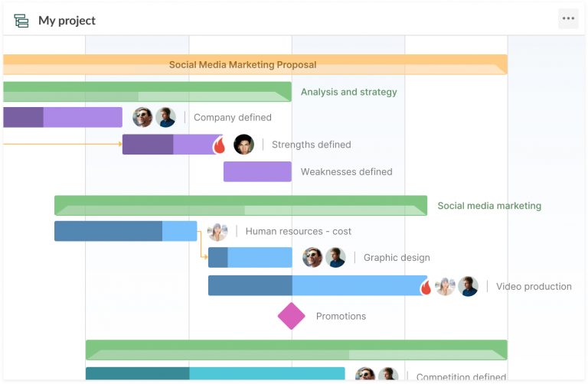Select the Graphic design task bar
Viewport: 588px width, 384px height.
[x=250, y=258]
